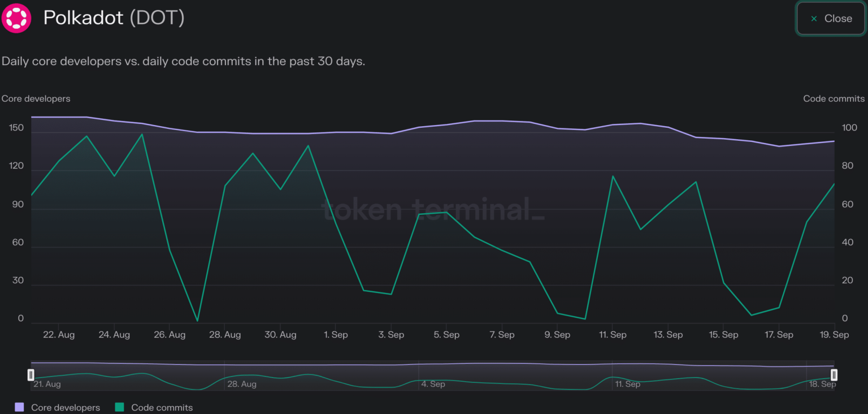Click the 4. Sep marker in navigator

(433, 384)
